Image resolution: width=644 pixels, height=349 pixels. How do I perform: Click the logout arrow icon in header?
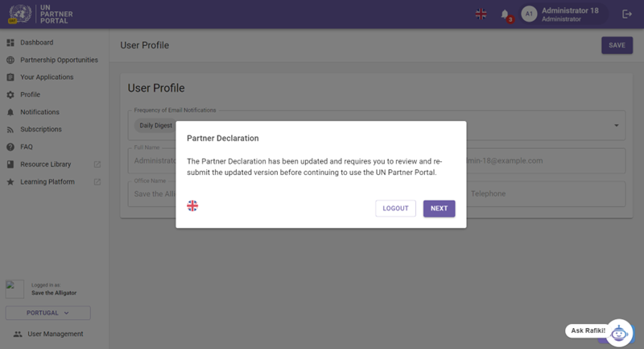pos(627,15)
